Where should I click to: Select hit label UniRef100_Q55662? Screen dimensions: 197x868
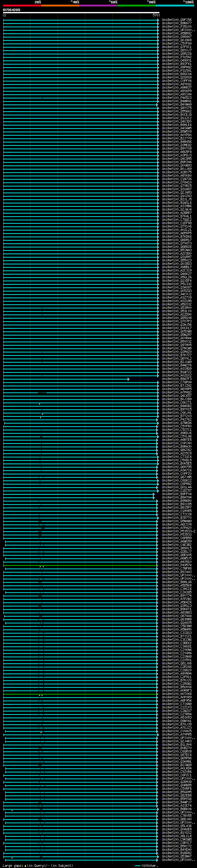[x=177, y=111]
